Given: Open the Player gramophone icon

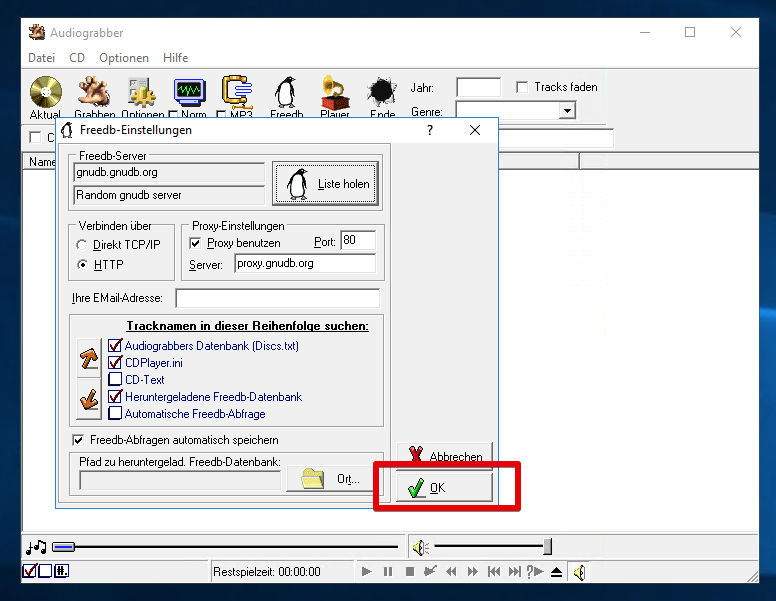Looking at the screenshot, I should (x=335, y=92).
